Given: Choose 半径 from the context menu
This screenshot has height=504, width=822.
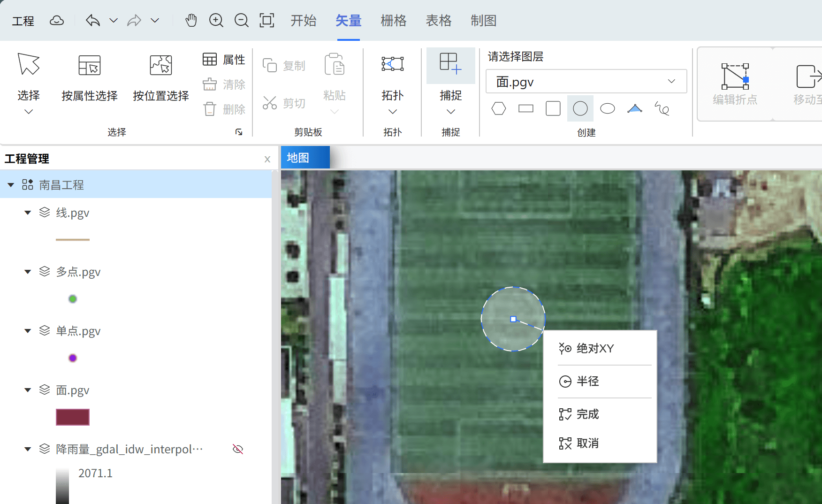Looking at the screenshot, I should pos(587,382).
